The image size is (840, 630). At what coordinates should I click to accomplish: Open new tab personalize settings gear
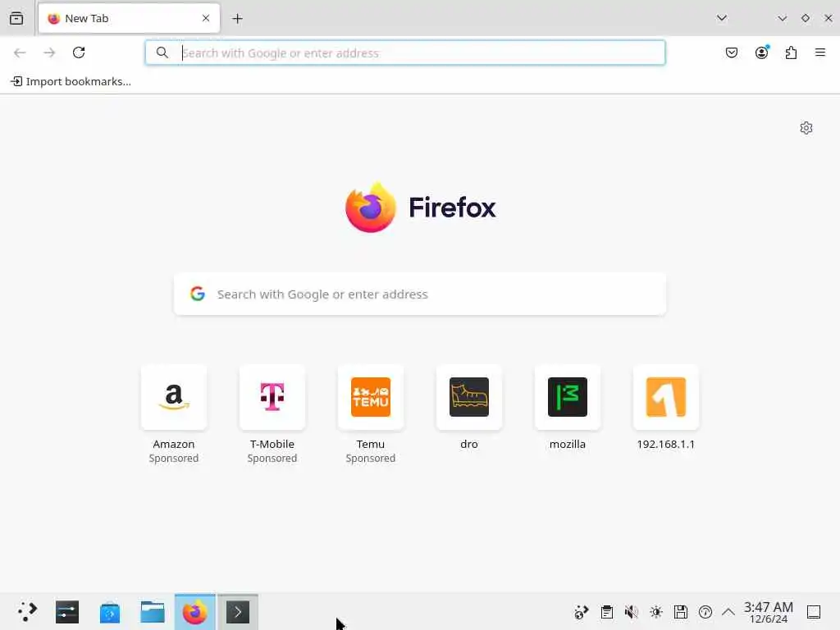click(x=806, y=128)
